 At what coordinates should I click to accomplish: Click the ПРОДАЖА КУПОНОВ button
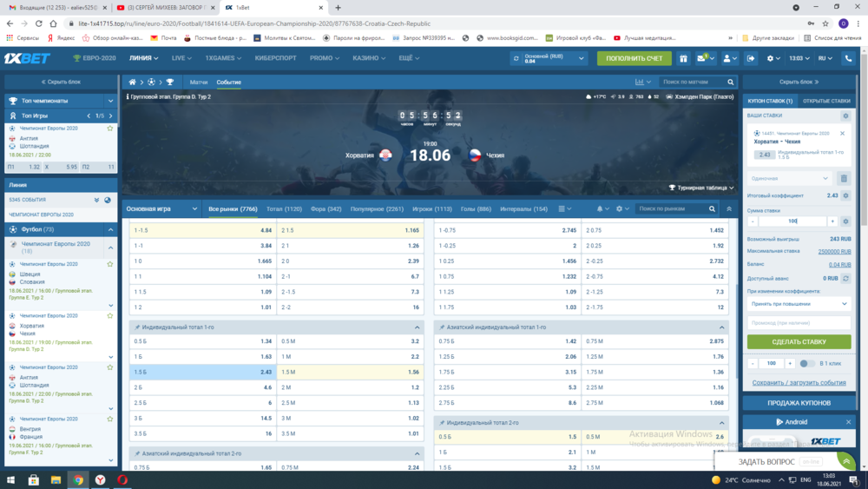click(x=799, y=403)
